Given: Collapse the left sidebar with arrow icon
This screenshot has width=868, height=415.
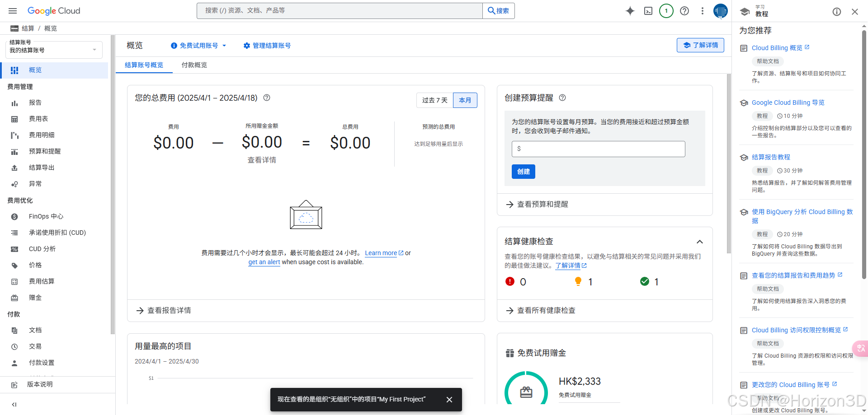Looking at the screenshot, I should [14, 405].
